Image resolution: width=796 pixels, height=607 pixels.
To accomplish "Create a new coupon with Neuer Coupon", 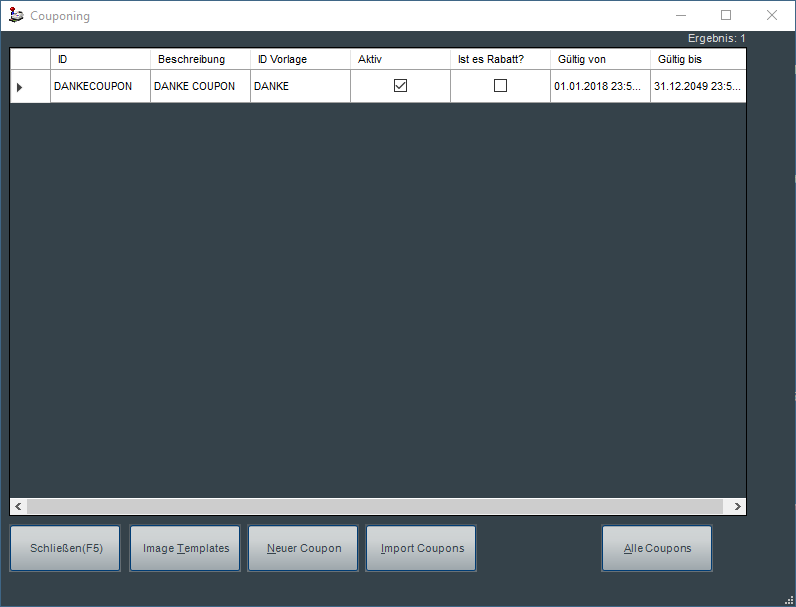I will coord(303,548).
